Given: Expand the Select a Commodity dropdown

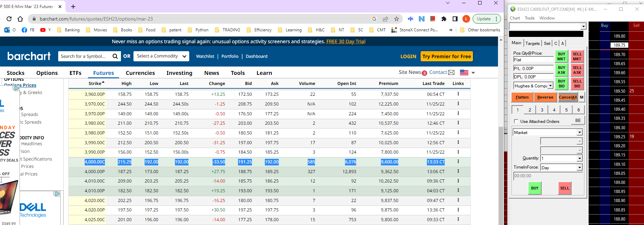Looking at the screenshot, I should click(x=162, y=56).
